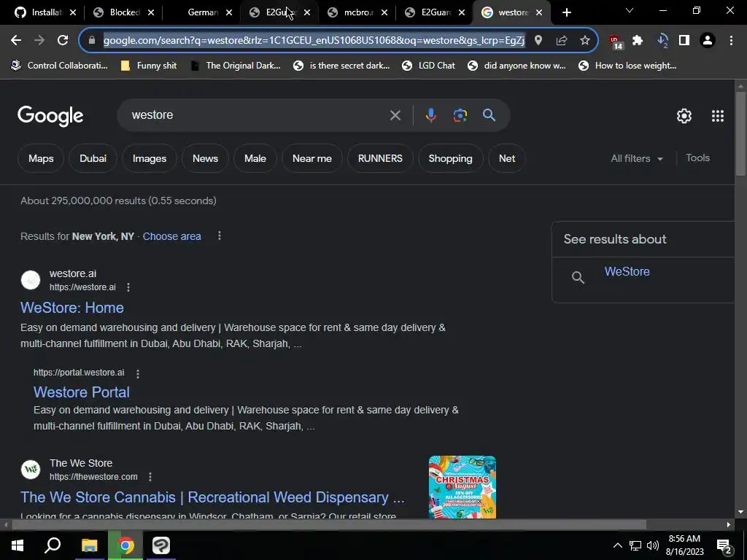The width and height of the screenshot is (747, 560).
Task: Open Chrome three-dot menu
Action: click(731, 41)
